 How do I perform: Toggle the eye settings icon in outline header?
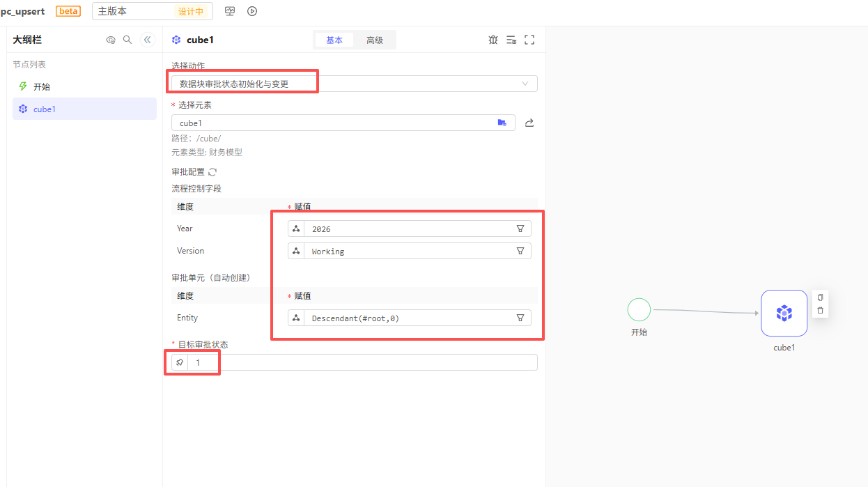point(110,40)
